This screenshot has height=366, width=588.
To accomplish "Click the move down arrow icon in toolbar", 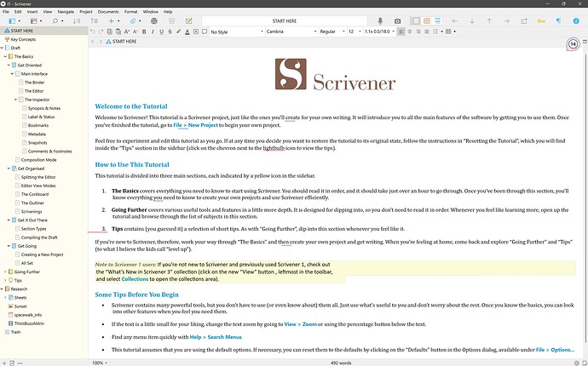I will pos(472,21).
